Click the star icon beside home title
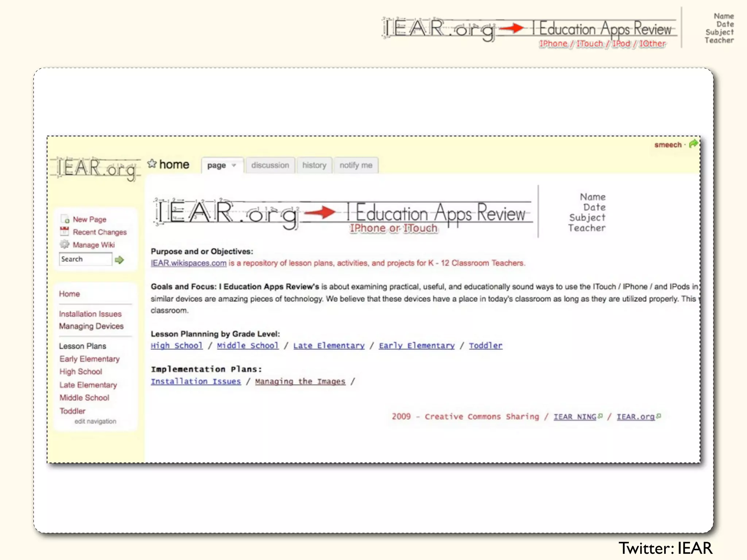Image resolution: width=747 pixels, height=560 pixels. pyautogui.click(x=152, y=164)
